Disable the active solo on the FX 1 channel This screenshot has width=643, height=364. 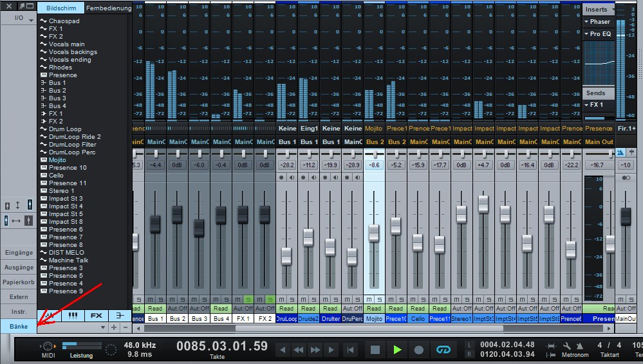click(248, 300)
